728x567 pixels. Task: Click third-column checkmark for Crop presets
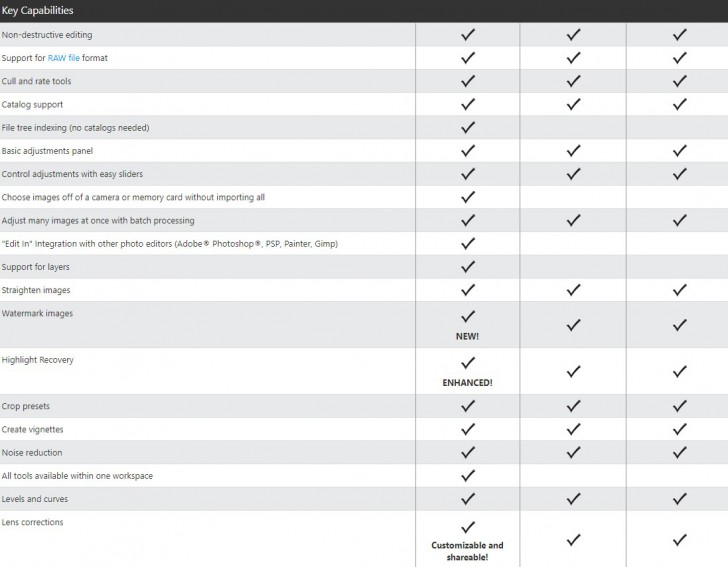[680, 406]
